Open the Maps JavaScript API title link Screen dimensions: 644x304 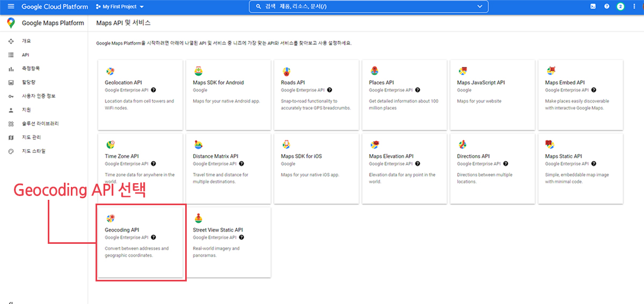point(481,83)
